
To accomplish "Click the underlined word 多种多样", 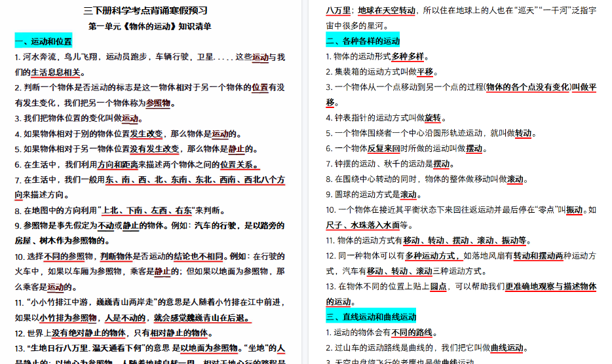I will 408,56.
